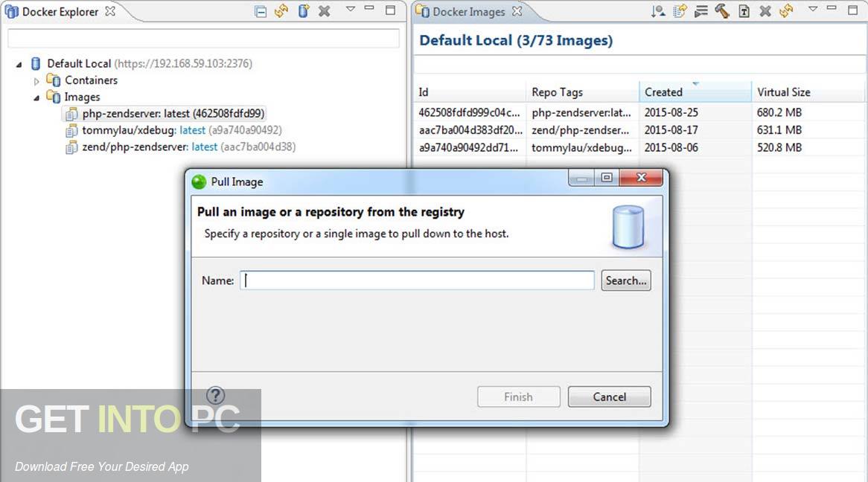Collapse all in Docker Explorer toolbar

(x=261, y=11)
